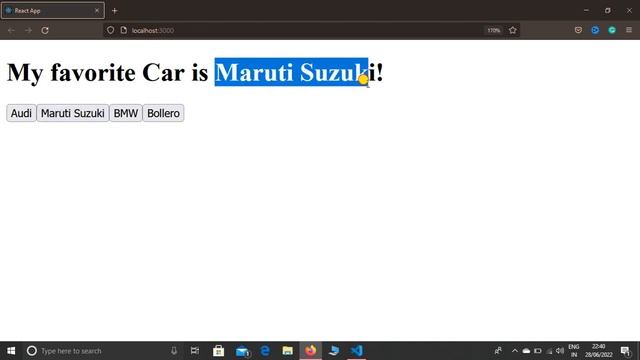This screenshot has height=360, width=640.
Task: Open network status tray icon
Action: (x=549, y=351)
